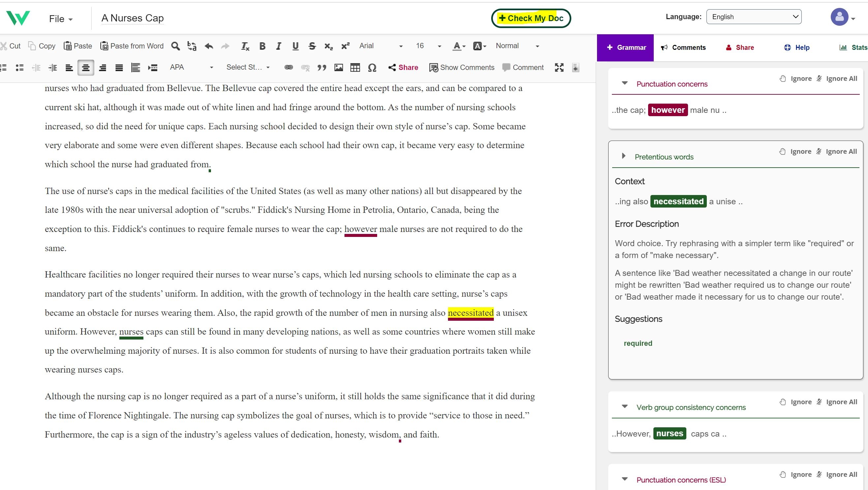This screenshot has width=868, height=490.
Task: Click the increase indent icon
Action: (52, 68)
